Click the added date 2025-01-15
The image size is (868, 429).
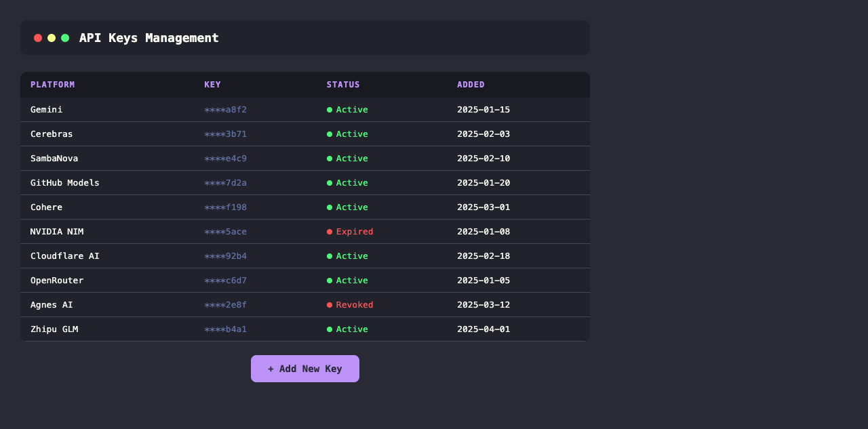tap(484, 110)
